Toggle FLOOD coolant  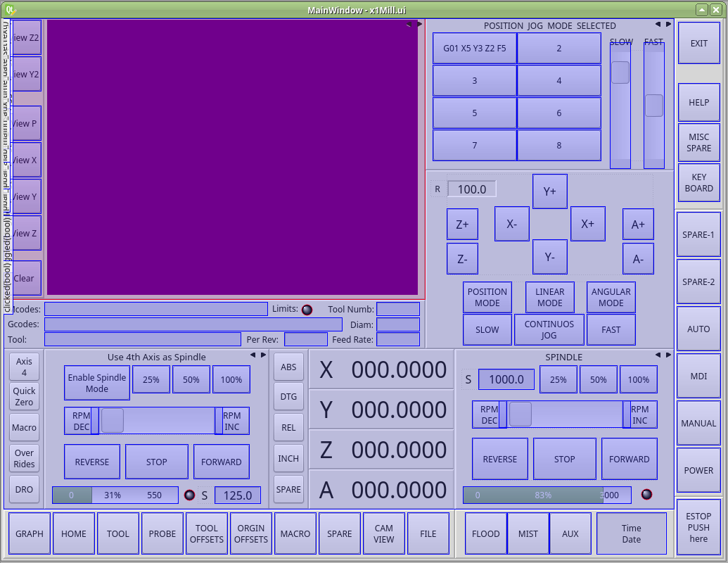click(x=485, y=533)
